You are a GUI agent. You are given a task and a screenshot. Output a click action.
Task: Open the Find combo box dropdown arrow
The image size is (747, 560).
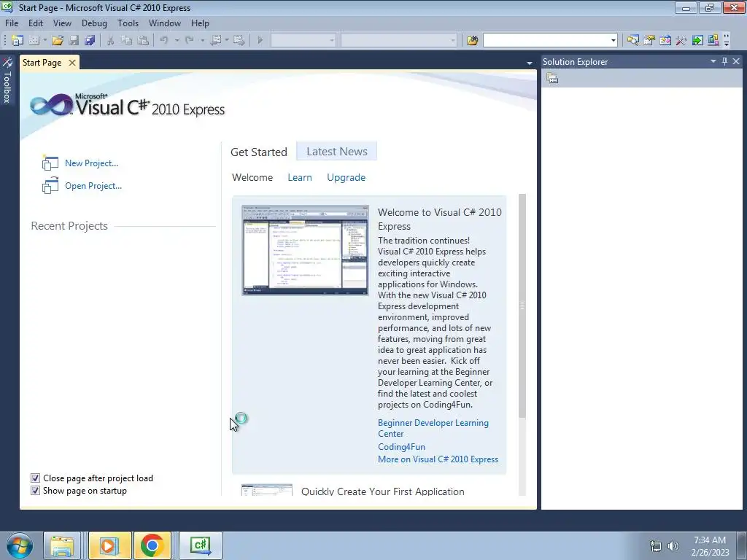click(613, 41)
